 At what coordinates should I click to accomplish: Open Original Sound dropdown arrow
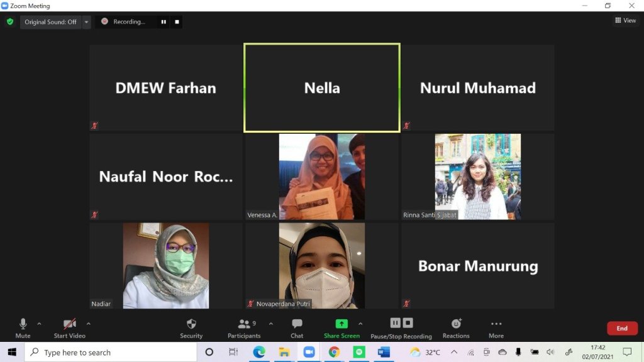86,21
